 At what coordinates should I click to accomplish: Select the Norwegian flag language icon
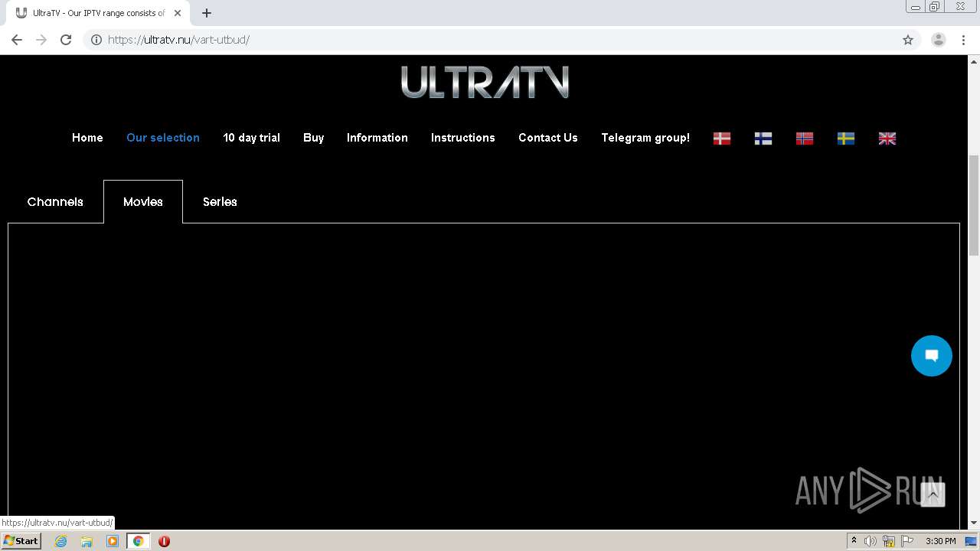pyautogui.click(x=805, y=139)
